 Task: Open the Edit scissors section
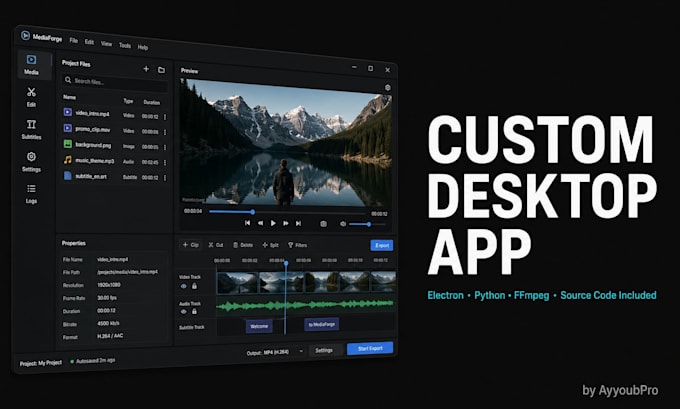click(31, 97)
